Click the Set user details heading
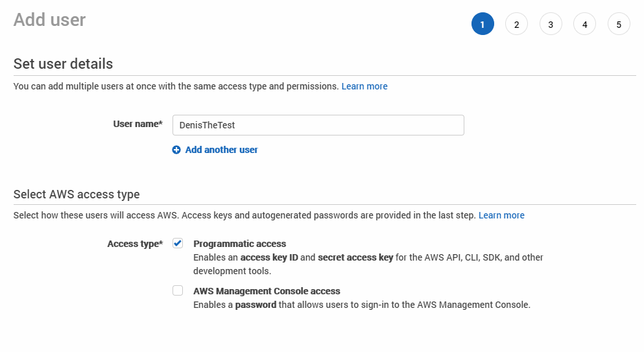This screenshot has width=644, height=352. 63,64
